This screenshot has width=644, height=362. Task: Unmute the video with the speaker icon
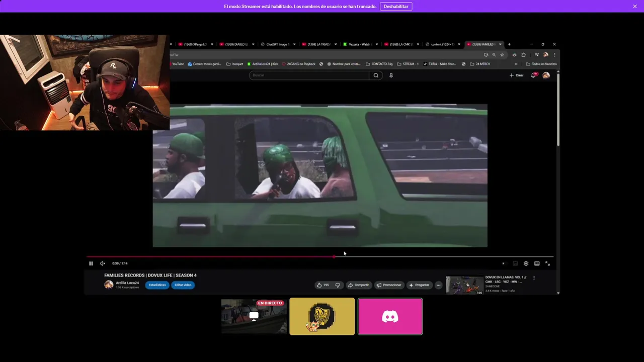tap(103, 263)
